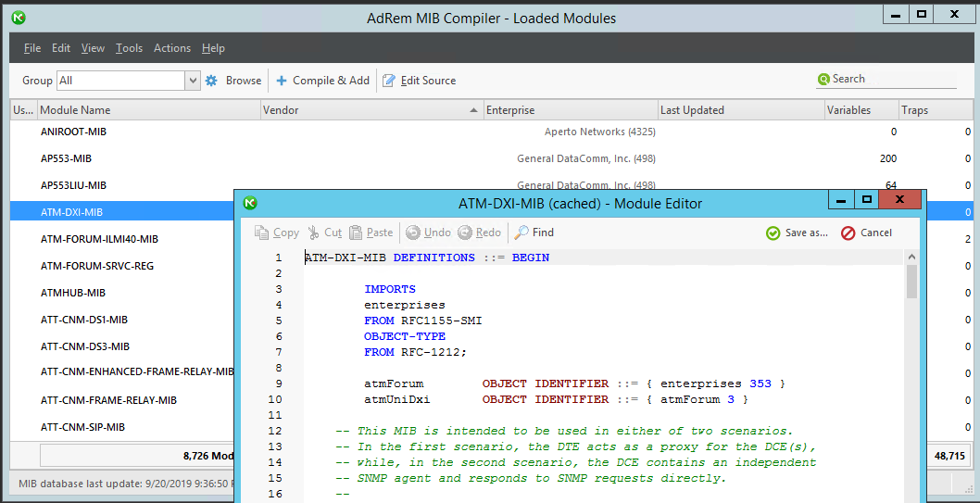This screenshot has height=503, width=980.
Task: Click the Edit Source button label
Action: click(428, 81)
